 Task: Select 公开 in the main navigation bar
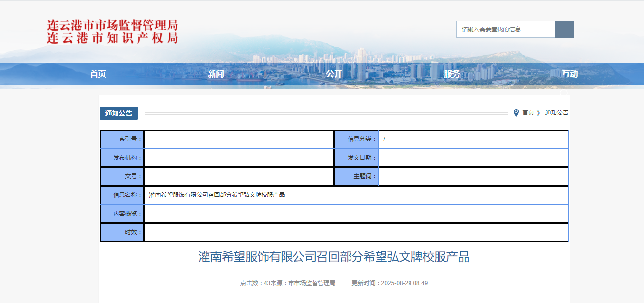tap(334, 74)
